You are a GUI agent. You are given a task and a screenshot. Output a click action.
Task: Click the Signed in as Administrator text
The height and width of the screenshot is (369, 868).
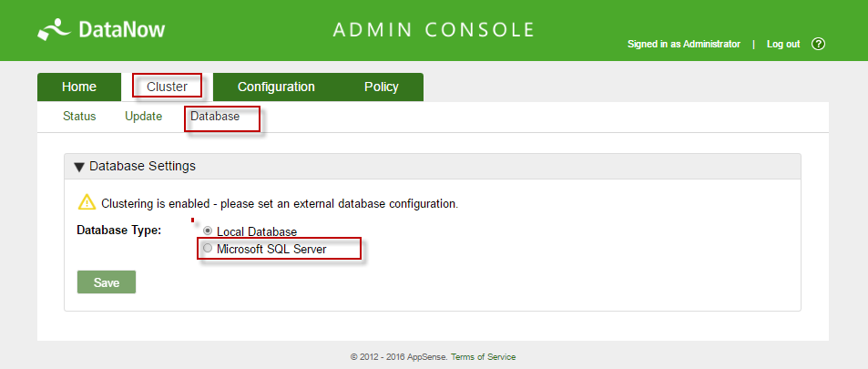[x=684, y=44]
